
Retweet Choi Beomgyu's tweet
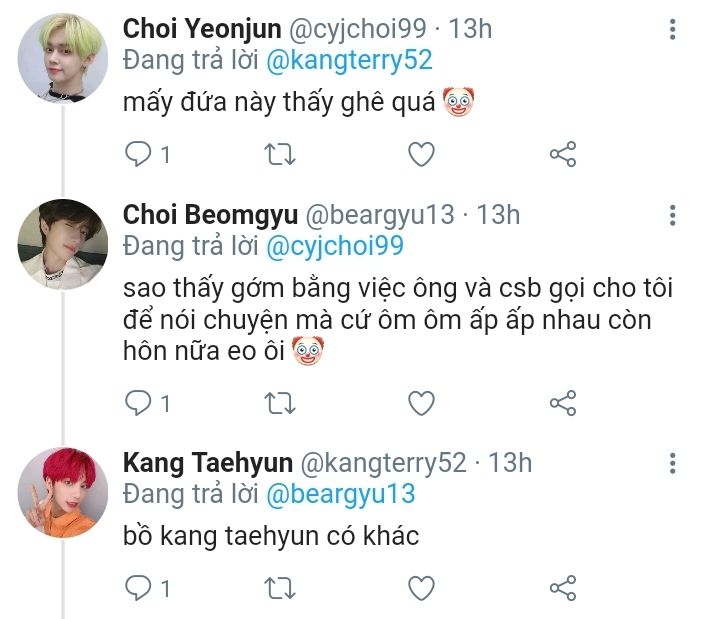coord(282,403)
